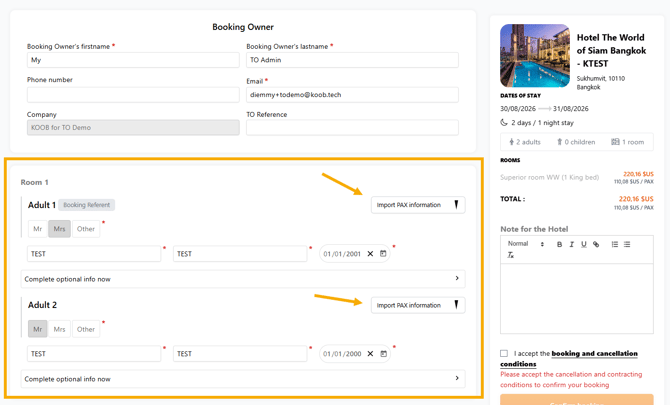Expand Adult 1 Complete optional info now

point(243,279)
